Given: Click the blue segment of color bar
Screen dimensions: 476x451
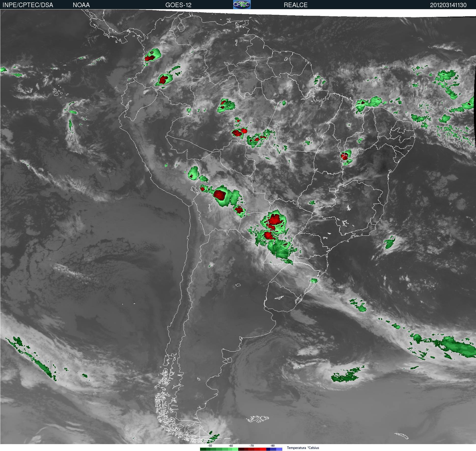Looking at the screenshot, I should (274, 449).
